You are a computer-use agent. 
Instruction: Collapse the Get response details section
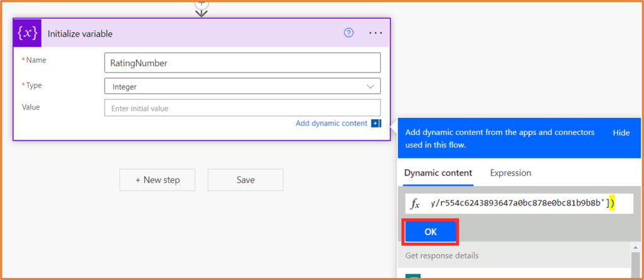coord(441,255)
